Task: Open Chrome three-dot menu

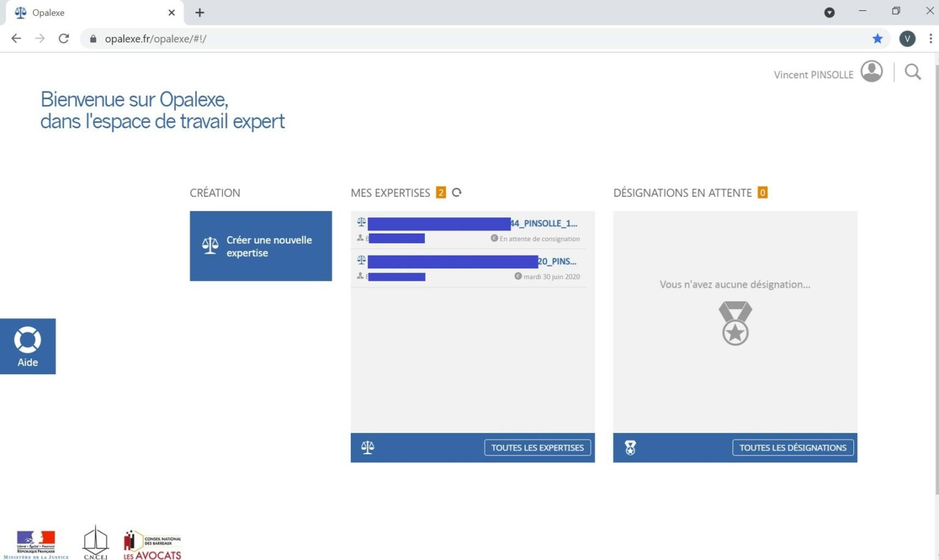Action: pos(930,39)
